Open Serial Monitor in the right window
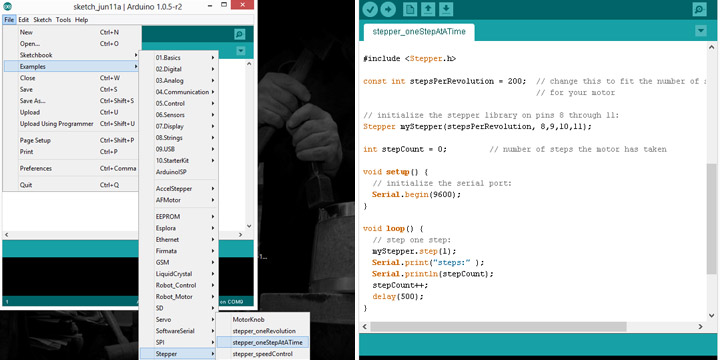 tap(699, 9)
